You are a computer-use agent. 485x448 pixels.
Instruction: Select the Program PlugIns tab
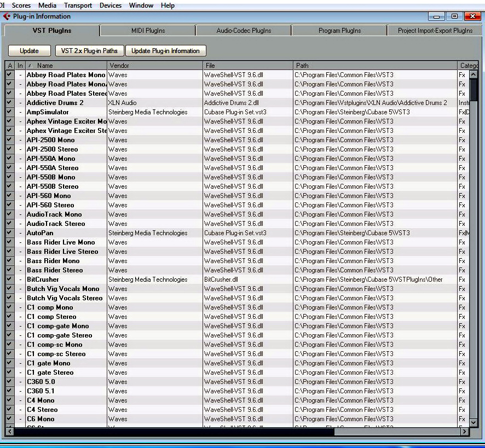(x=339, y=31)
